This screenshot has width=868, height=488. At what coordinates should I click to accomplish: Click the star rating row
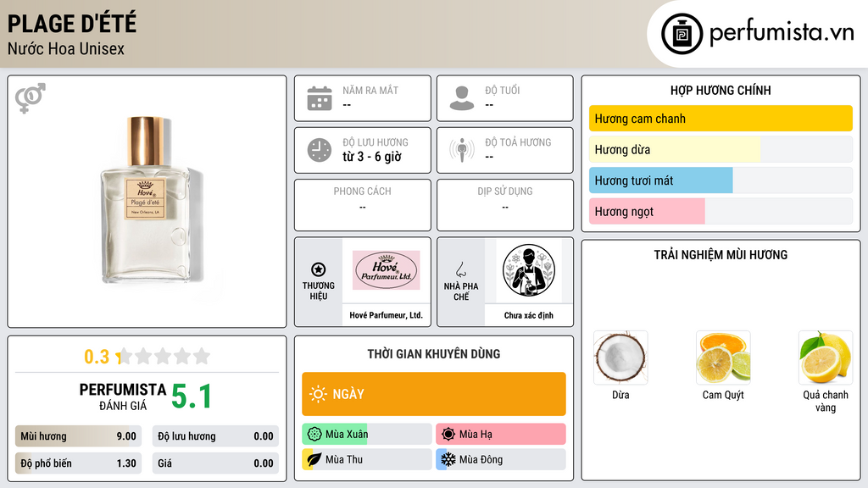[x=164, y=356]
